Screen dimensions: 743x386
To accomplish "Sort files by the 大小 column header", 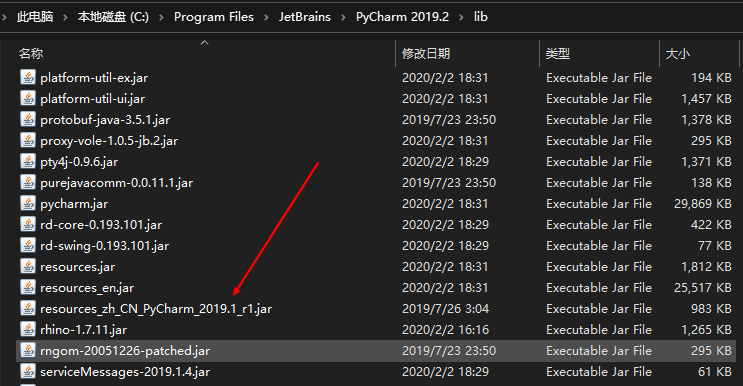I will [678, 54].
